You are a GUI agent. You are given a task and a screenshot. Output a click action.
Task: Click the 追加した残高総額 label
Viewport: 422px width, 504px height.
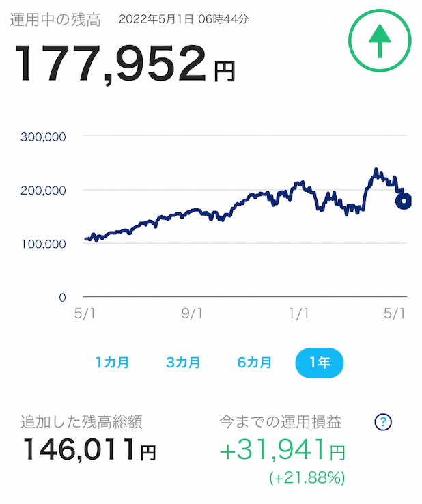pos(82,422)
